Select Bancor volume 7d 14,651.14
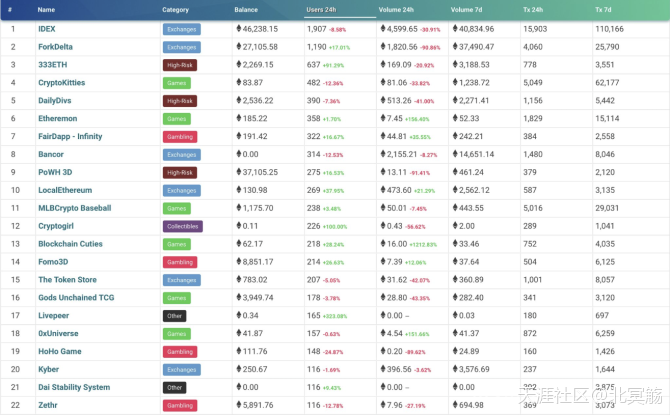Screen dimensions: 670x415 coord(476,155)
